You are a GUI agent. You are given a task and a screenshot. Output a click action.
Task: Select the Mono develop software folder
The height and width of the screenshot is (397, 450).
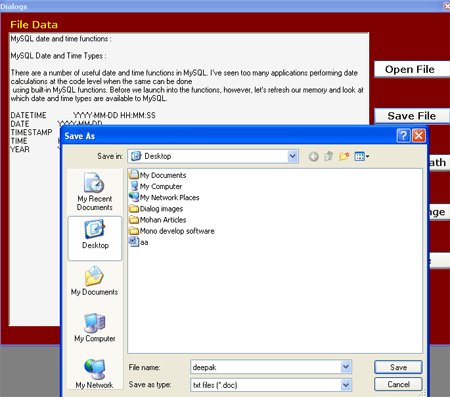(x=172, y=231)
